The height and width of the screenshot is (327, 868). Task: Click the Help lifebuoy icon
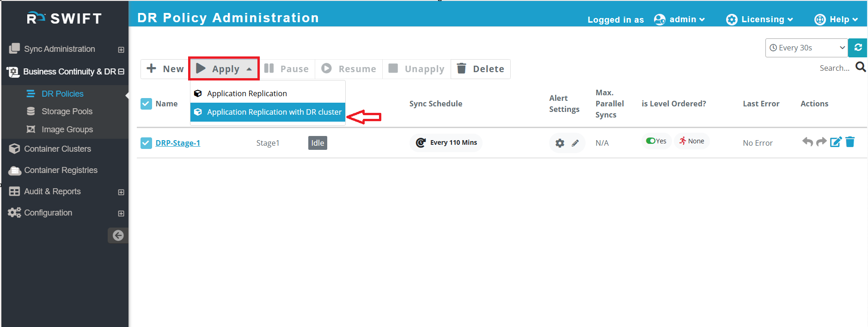click(x=820, y=19)
